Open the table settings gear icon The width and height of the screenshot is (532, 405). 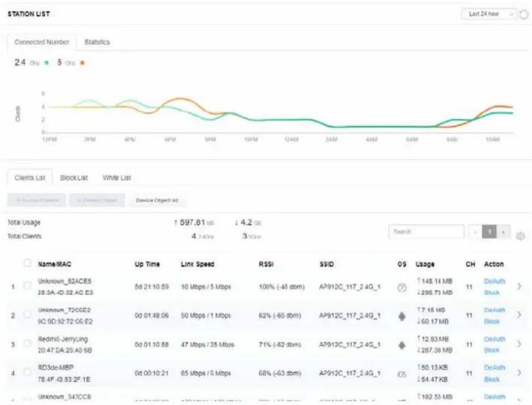pyautogui.click(x=521, y=236)
